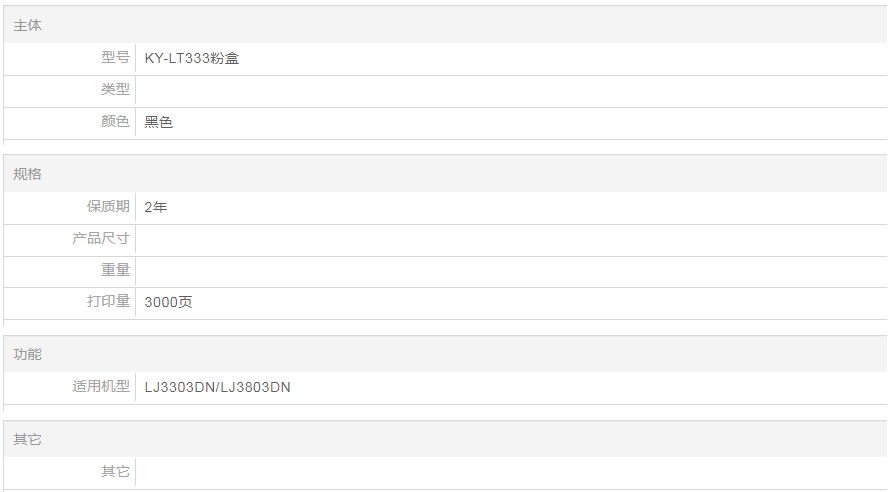892x492 pixels.
Task: Click the 主体 section header
Action: click(x=28, y=25)
